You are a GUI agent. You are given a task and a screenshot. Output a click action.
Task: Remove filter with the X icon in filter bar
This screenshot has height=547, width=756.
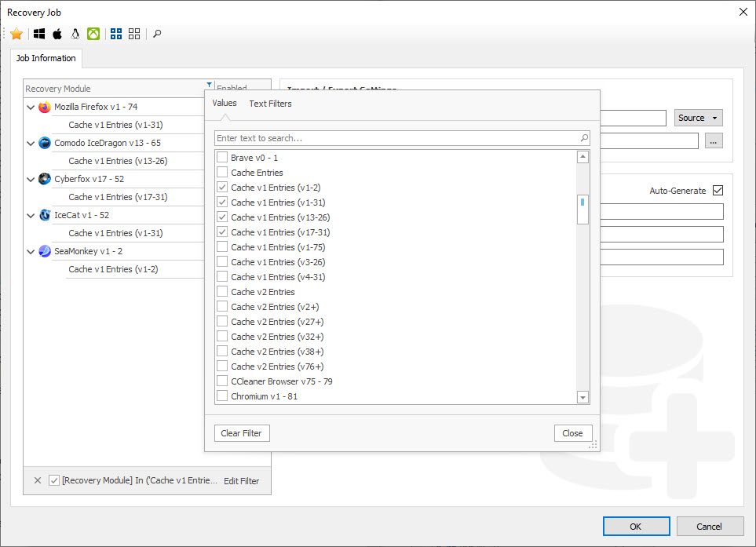[38, 480]
